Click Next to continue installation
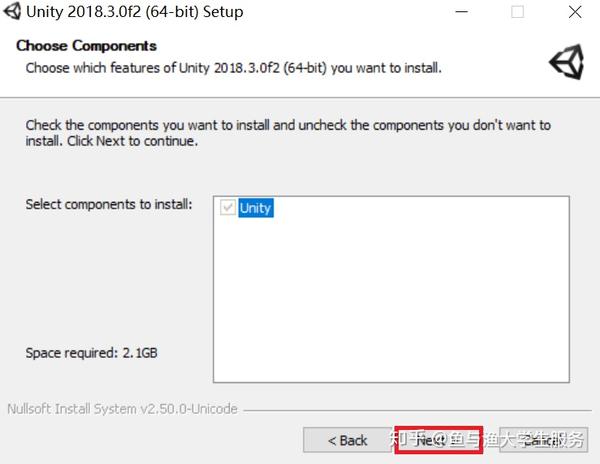The height and width of the screenshot is (464, 600). coord(439,440)
